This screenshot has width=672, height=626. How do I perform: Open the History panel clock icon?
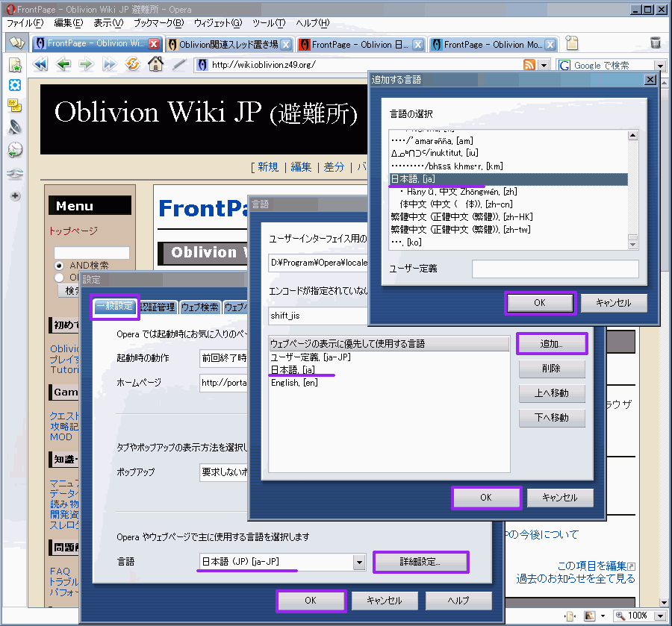[15, 151]
